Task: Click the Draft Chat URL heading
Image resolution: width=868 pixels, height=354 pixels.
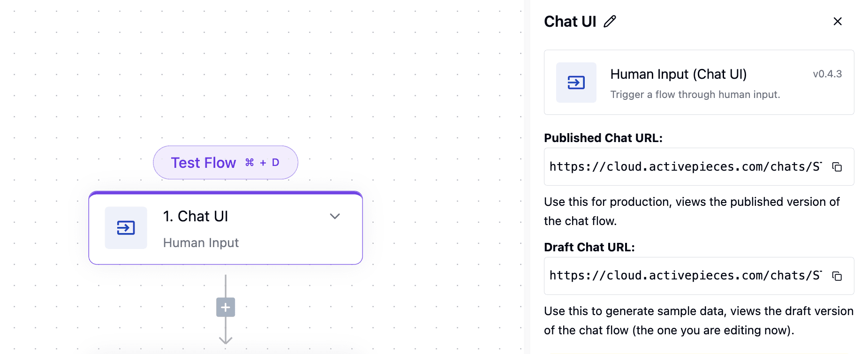Action: click(x=589, y=247)
